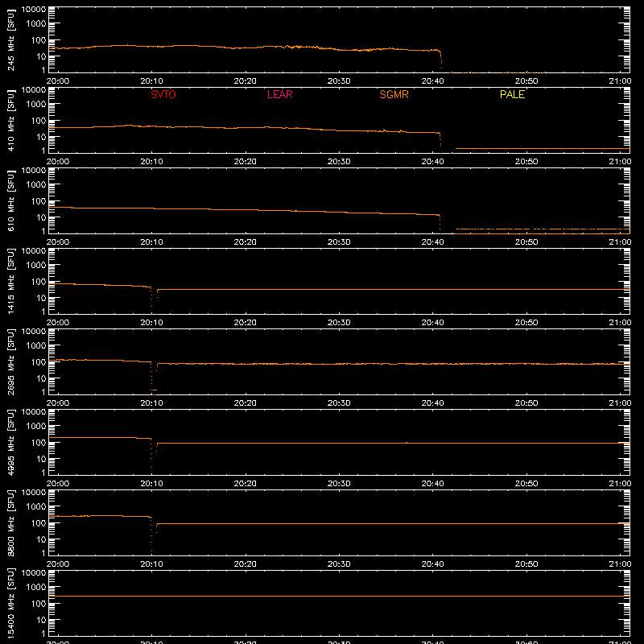
Task: Click the 20:10 time label of 245 MHz plot
Action: click(x=151, y=81)
